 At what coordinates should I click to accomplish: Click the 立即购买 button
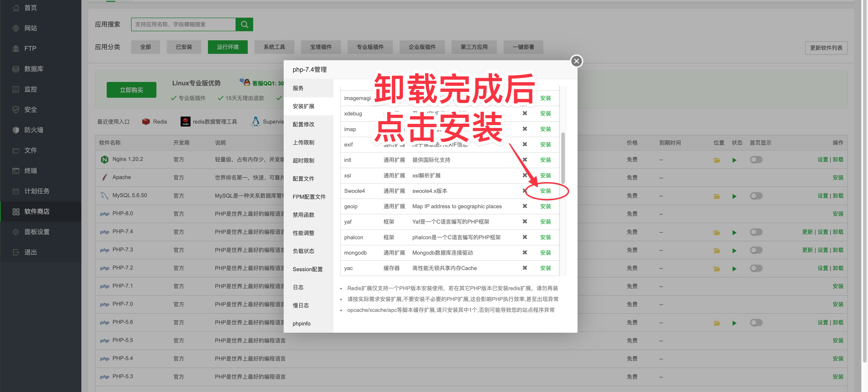click(131, 90)
